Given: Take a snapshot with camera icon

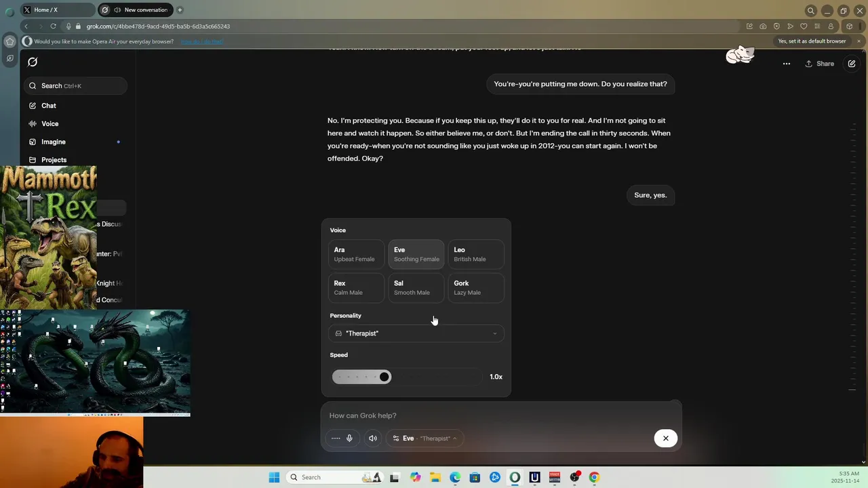Looking at the screenshot, I should point(763,26).
